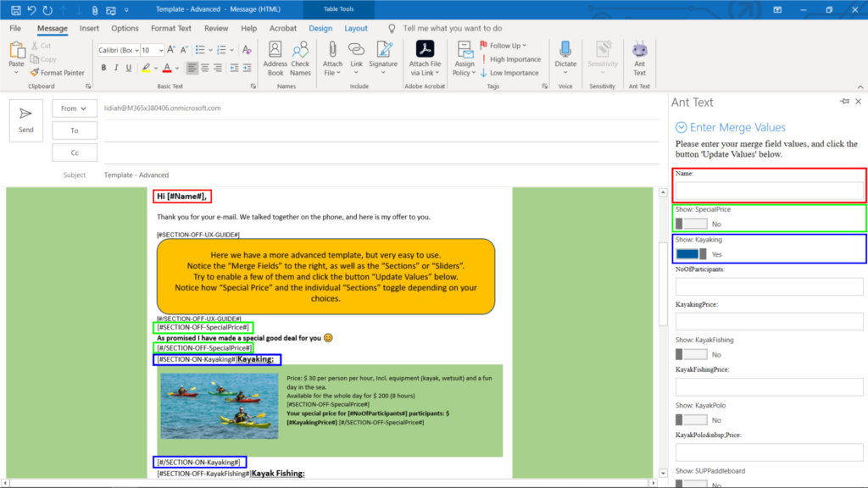Start Dictate voice input
Screen dimensions: 868x488
pos(567,59)
